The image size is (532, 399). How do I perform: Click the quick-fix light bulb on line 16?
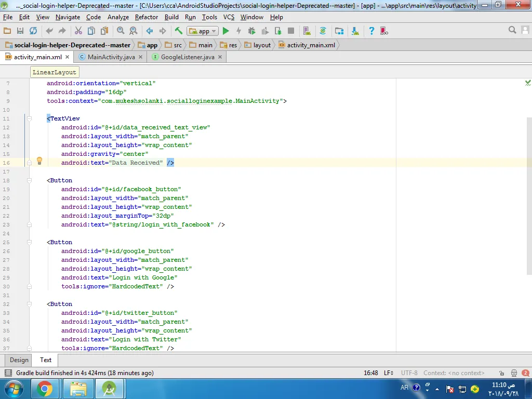click(x=39, y=162)
